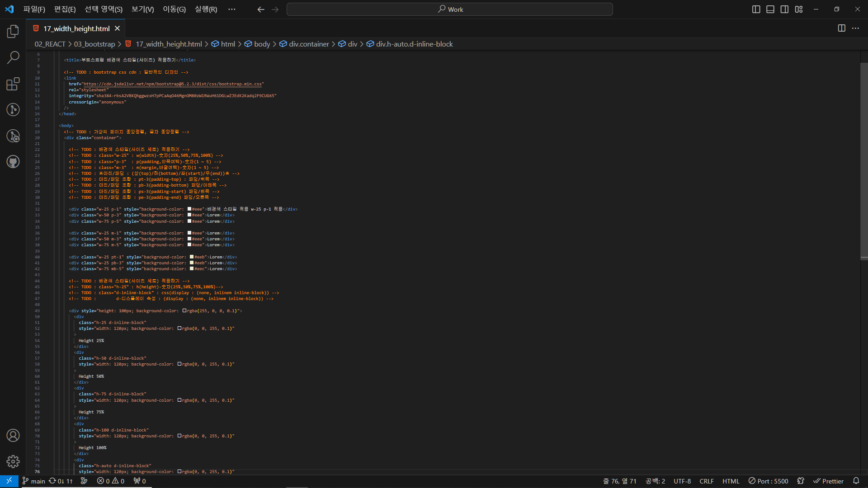Open the Extensions view

click(x=13, y=84)
